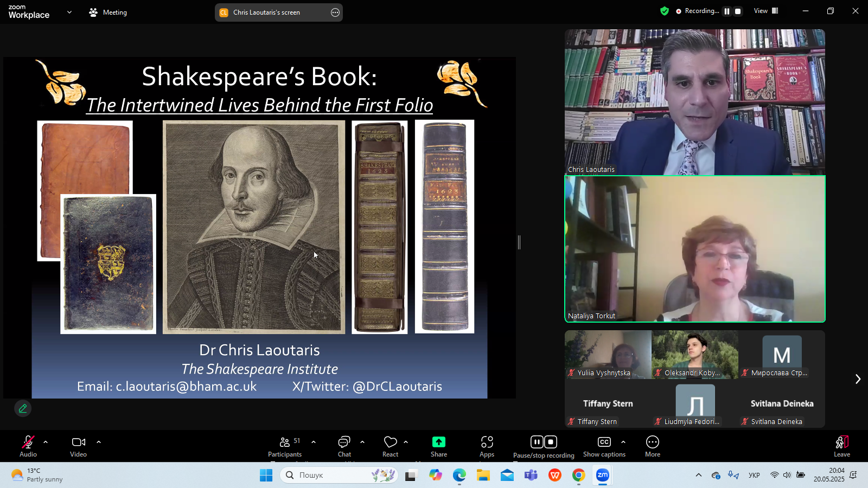Expand audio settings arrow next to Audio
The image size is (868, 488).
[x=46, y=442]
